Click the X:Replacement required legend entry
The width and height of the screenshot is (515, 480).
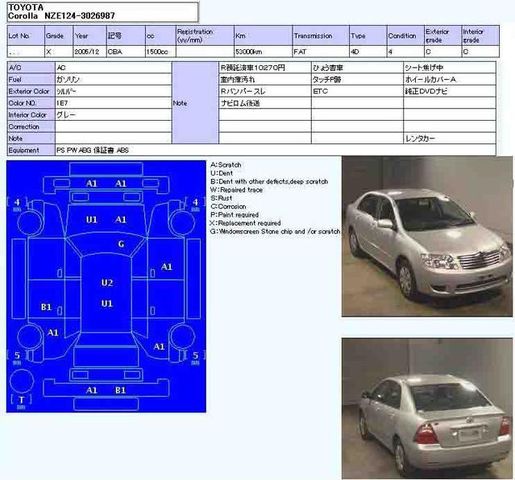click(x=246, y=223)
